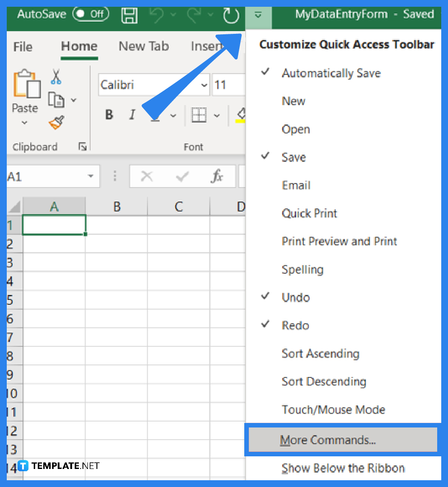The image size is (448, 487).
Task: Disable the Redo entry in the customize menu
Action: pyautogui.click(x=295, y=325)
